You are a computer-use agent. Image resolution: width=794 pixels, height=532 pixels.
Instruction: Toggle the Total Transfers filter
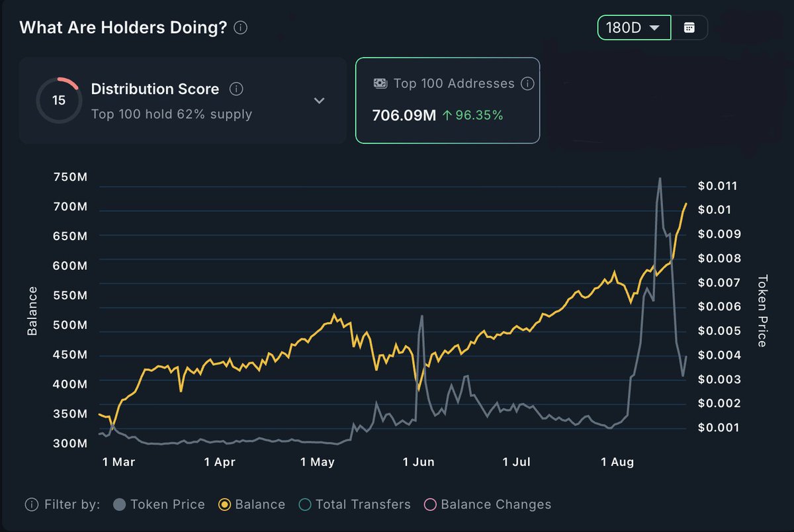[x=354, y=504]
